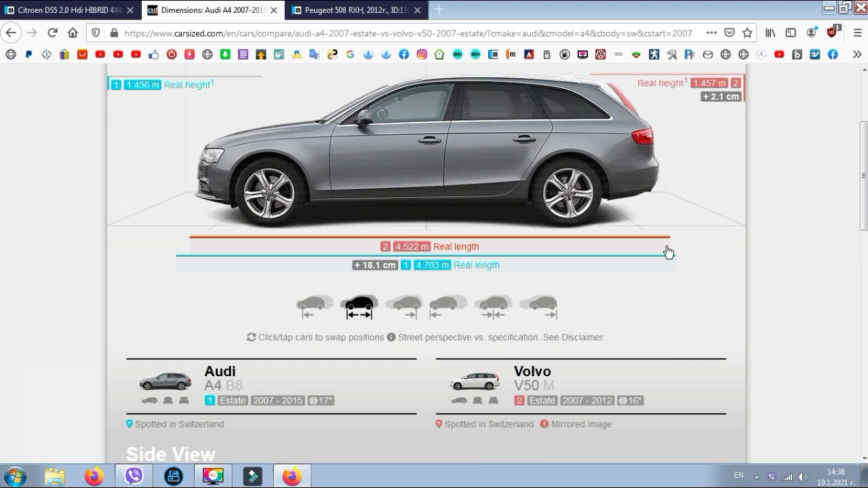Click the red '2' badge beside Volvo Estate
Image resolution: width=868 pixels, height=488 pixels.
519,401
